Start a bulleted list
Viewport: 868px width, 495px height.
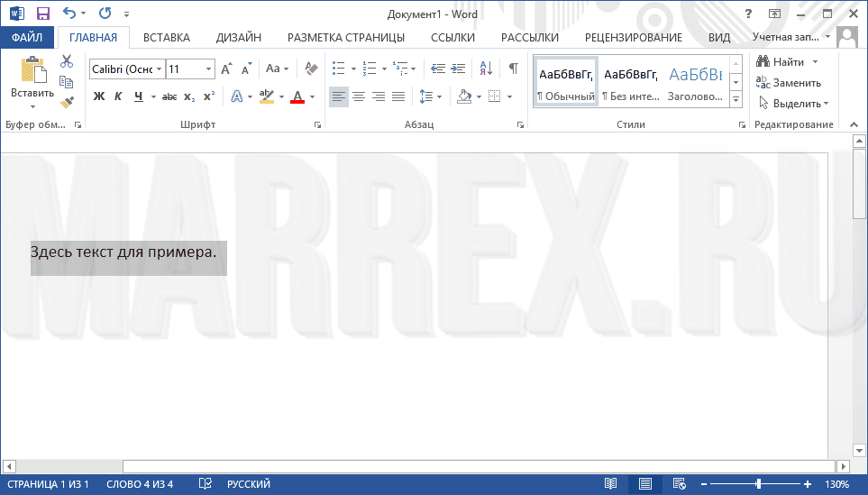(x=338, y=69)
